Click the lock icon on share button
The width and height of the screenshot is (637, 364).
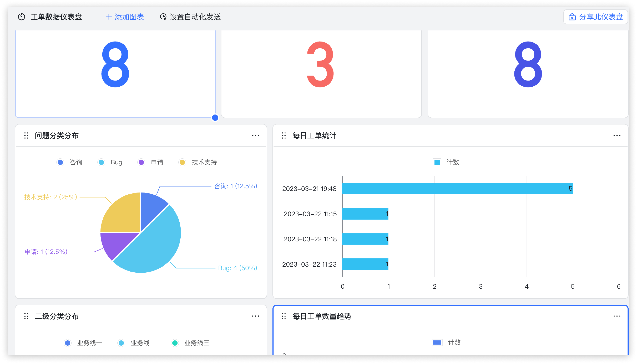coord(572,17)
